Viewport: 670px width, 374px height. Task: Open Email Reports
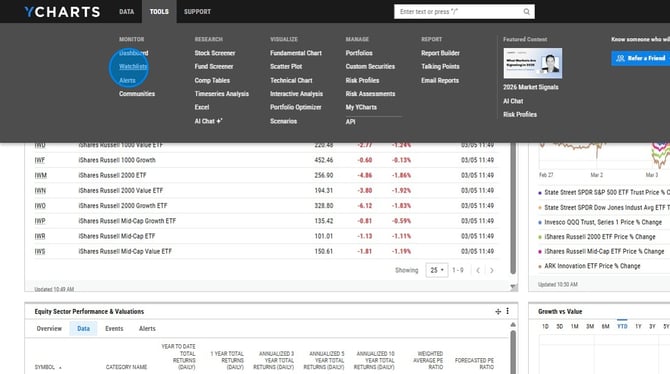point(440,80)
